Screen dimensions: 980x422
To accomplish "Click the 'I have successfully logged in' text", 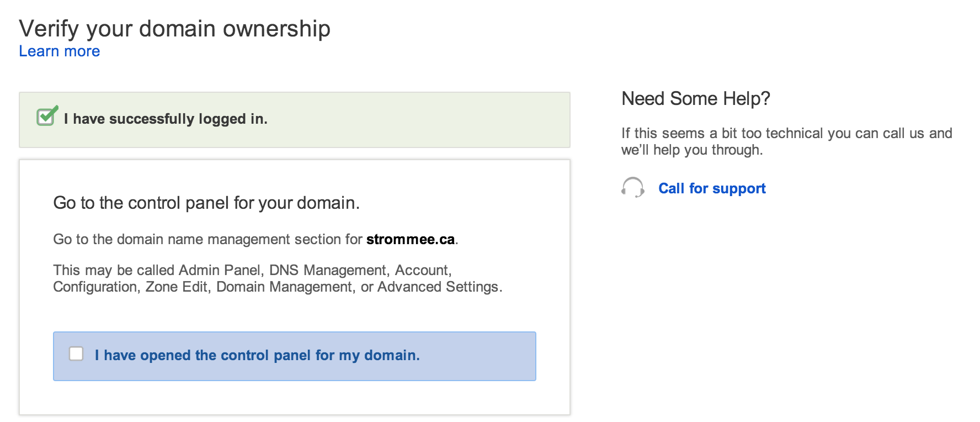I will (166, 119).
